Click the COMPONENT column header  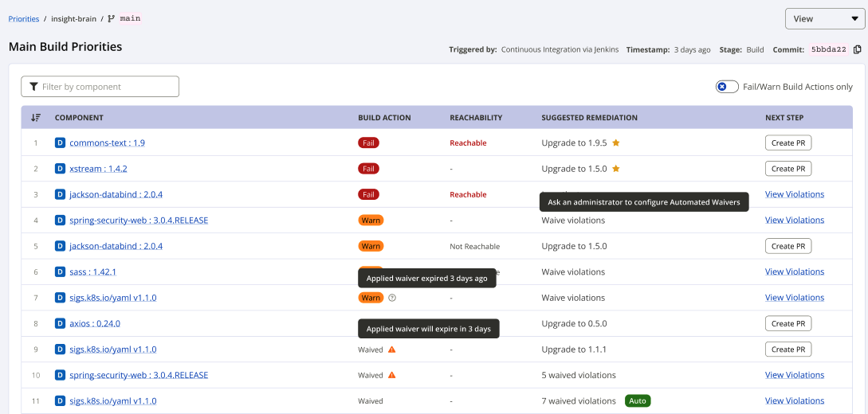(79, 118)
